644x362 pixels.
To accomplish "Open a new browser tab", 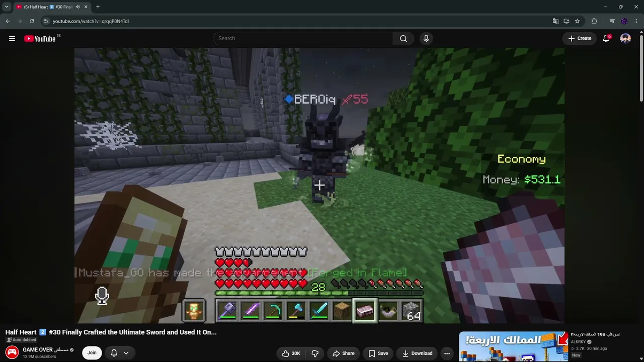I will tap(98, 7).
